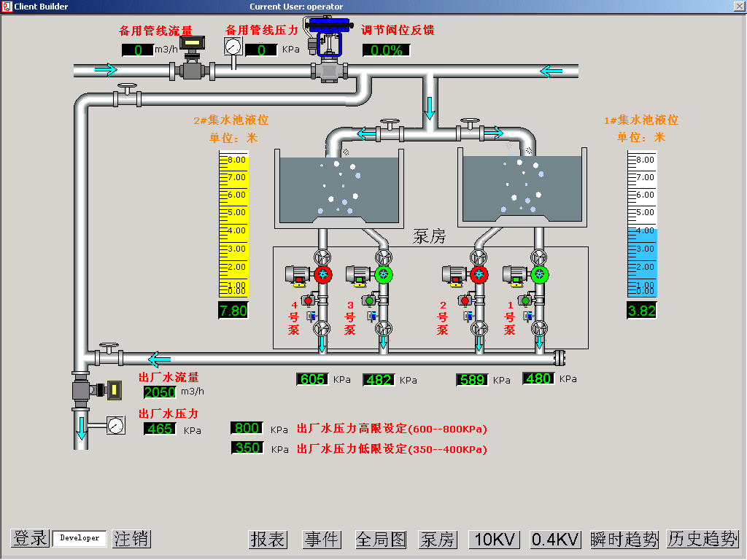Open the 历史趋势 history trend screen
The width and height of the screenshot is (747, 560).
click(x=702, y=538)
